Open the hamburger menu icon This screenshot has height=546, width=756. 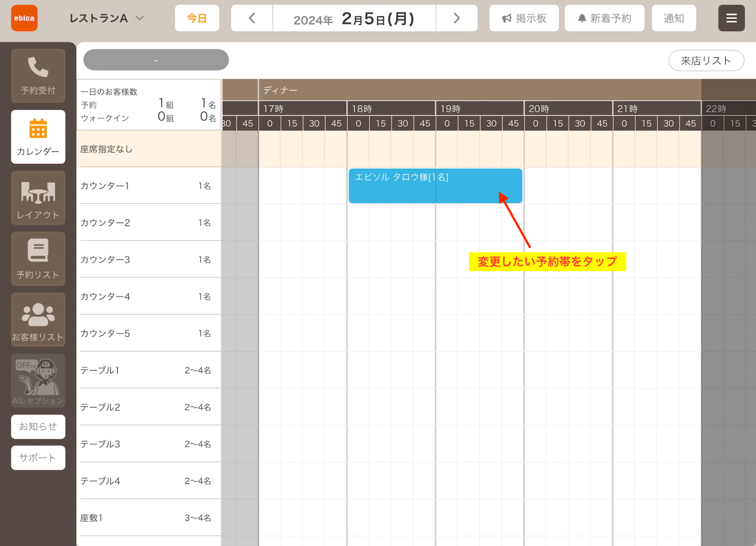(731, 18)
